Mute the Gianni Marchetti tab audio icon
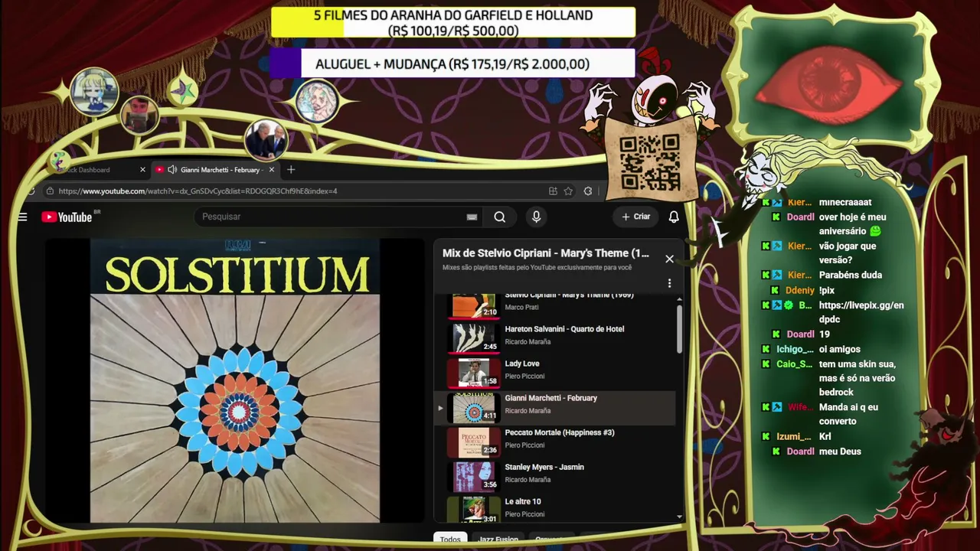Viewport: 980px width, 551px height. [172, 170]
